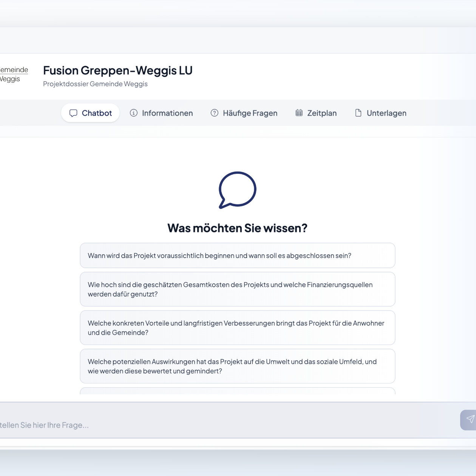Image resolution: width=476 pixels, height=476 pixels.
Task: Click the document icon beside Unterlagen
Action: [x=358, y=113]
